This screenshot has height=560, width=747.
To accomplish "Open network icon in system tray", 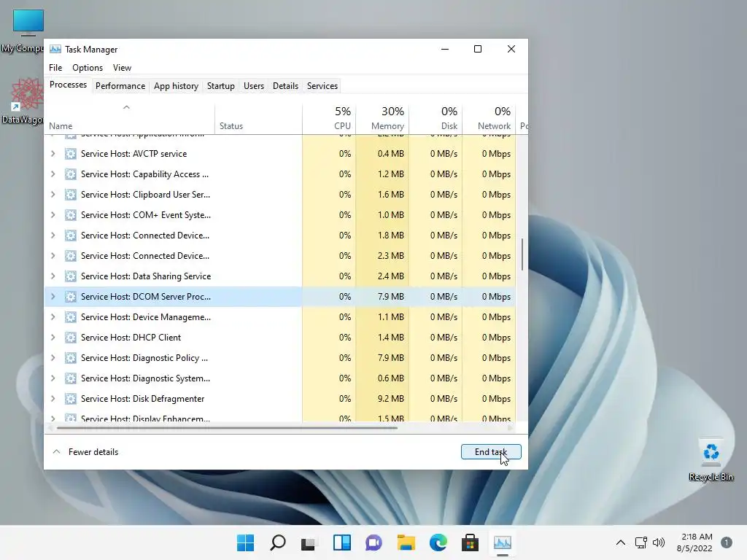I will pyautogui.click(x=641, y=542).
